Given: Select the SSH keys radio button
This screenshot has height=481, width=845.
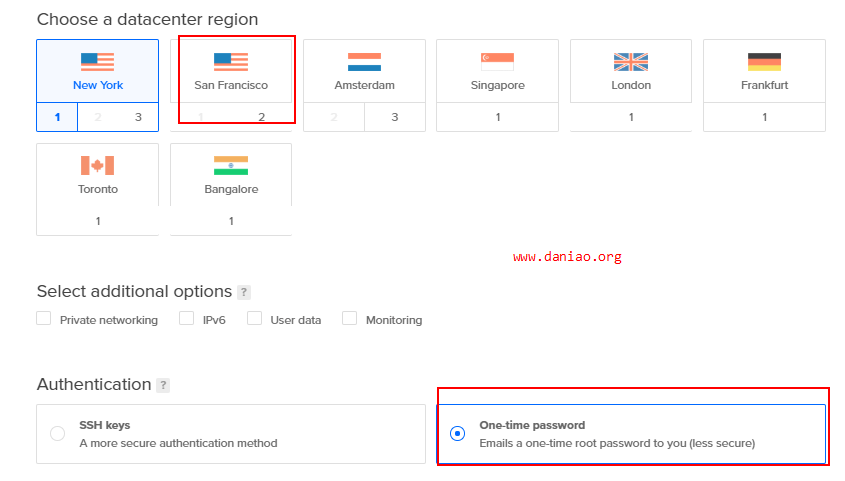Looking at the screenshot, I should tap(58, 434).
